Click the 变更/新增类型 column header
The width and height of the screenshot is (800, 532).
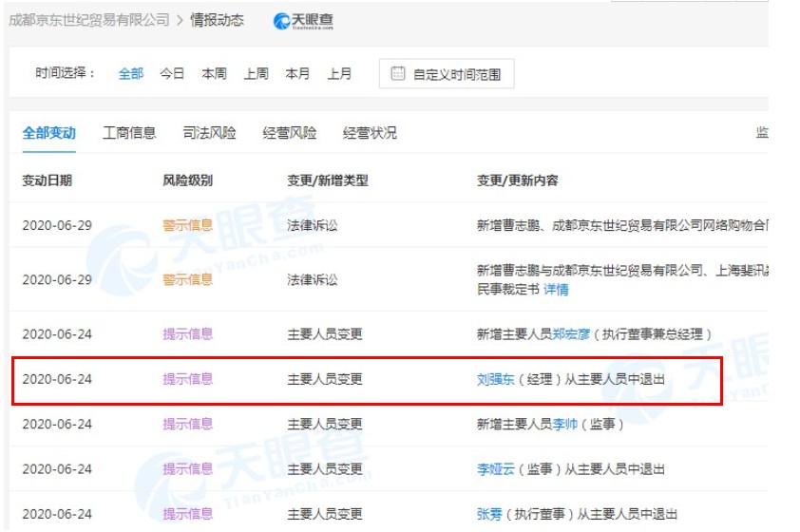(x=328, y=180)
